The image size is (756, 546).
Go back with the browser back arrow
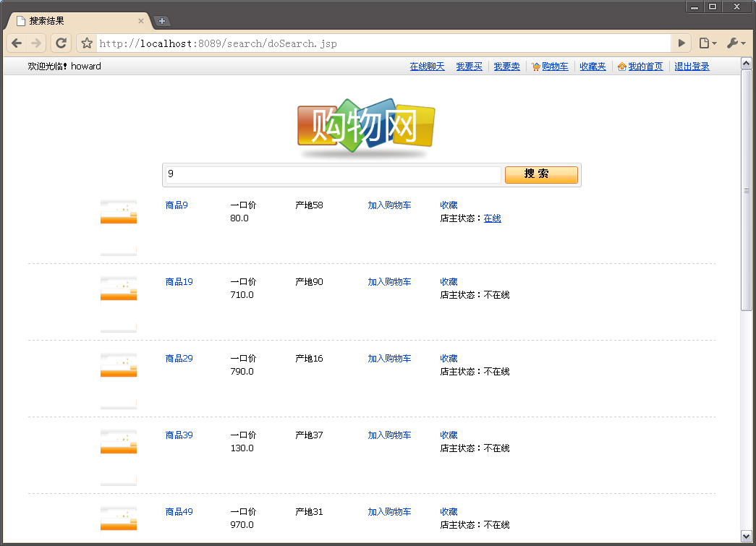[17, 43]
